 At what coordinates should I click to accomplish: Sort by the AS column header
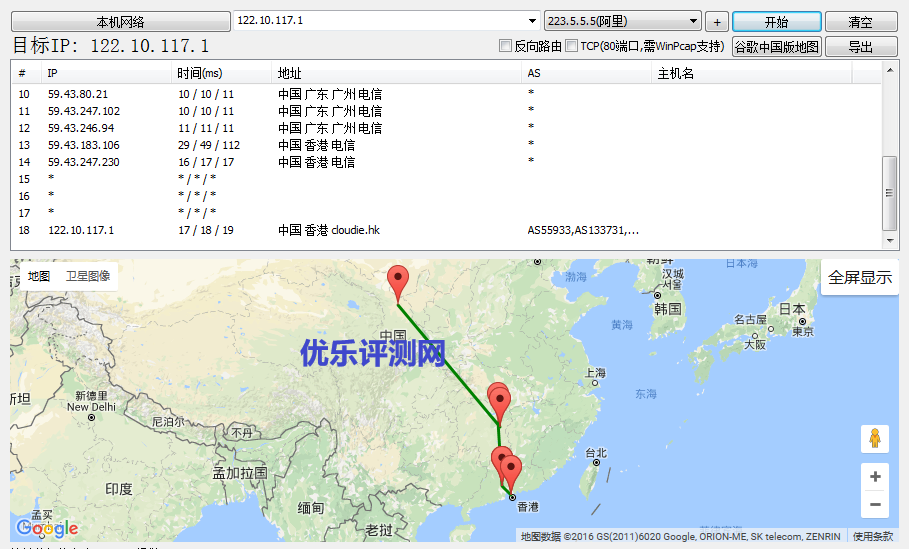coord(586,73)
